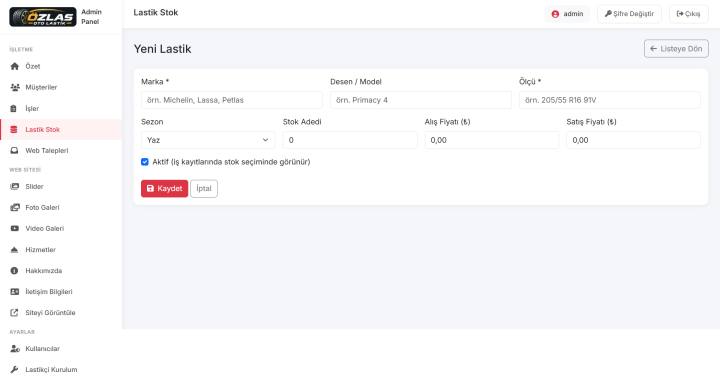Expand the Sezon dropdown

click(x=208, y=140)
